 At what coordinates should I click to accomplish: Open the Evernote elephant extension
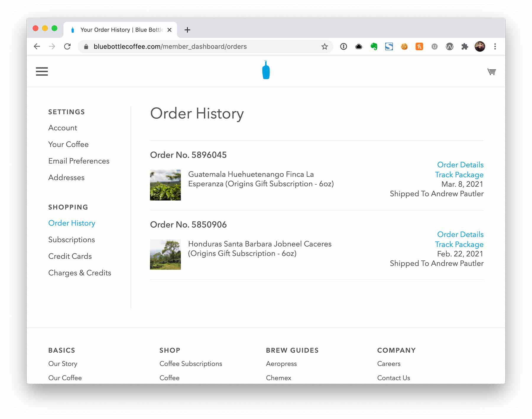(x=374, y=46)
